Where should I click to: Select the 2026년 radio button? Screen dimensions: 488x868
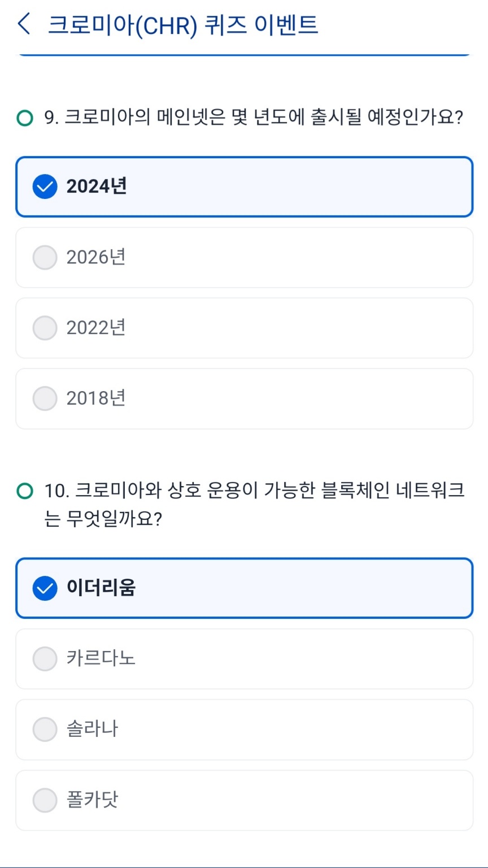(45, 258)
